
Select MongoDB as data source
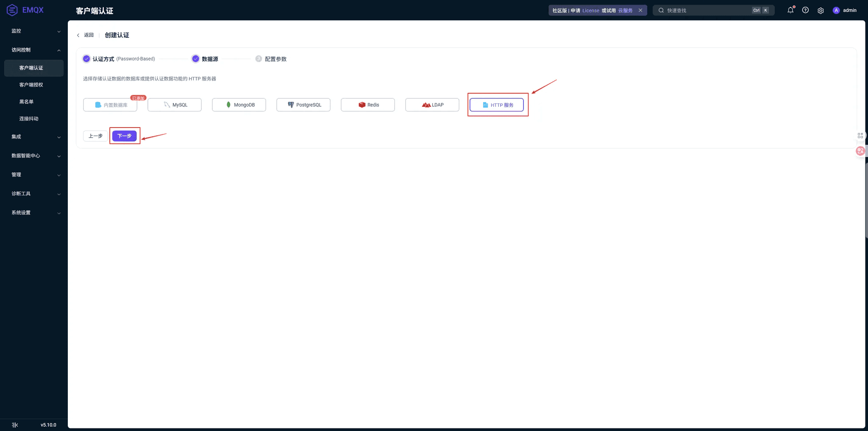[x=239, y=105]
